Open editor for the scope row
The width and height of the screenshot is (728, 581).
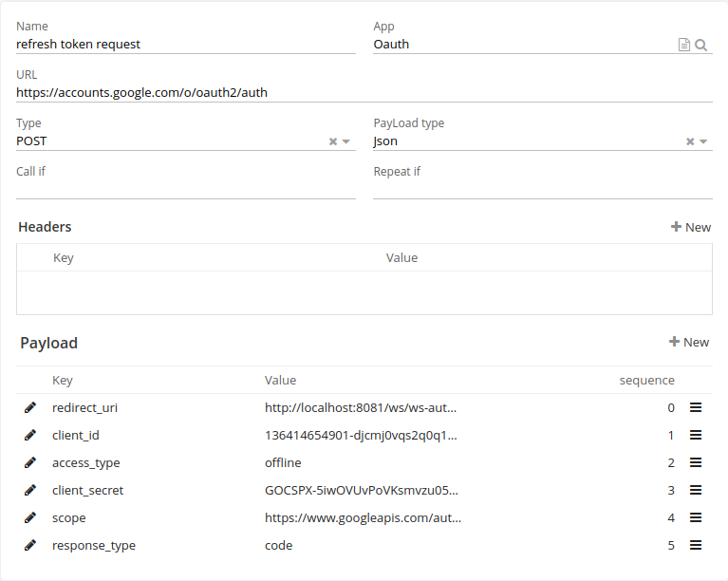(x=30, y=517)
